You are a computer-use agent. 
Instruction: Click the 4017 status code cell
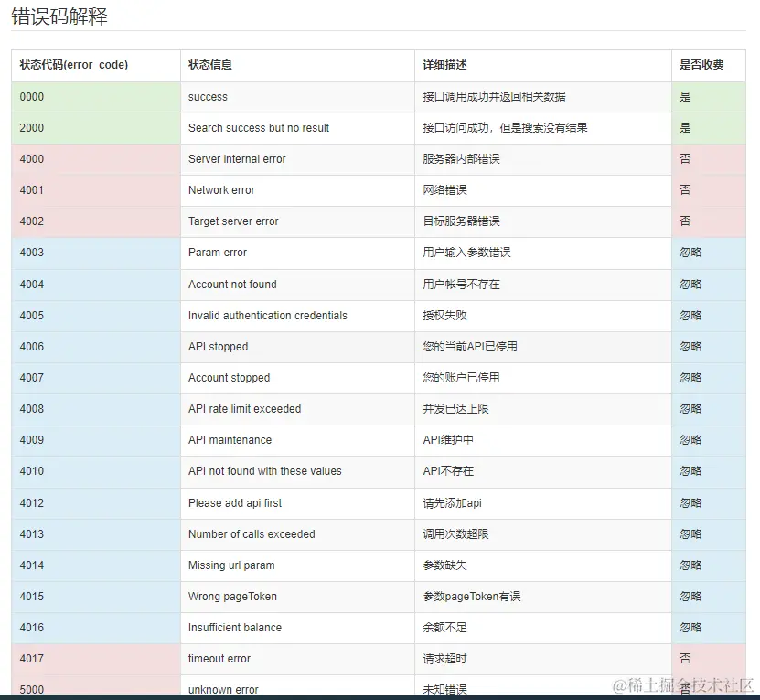pyautogui.click(x=96, y=659)
